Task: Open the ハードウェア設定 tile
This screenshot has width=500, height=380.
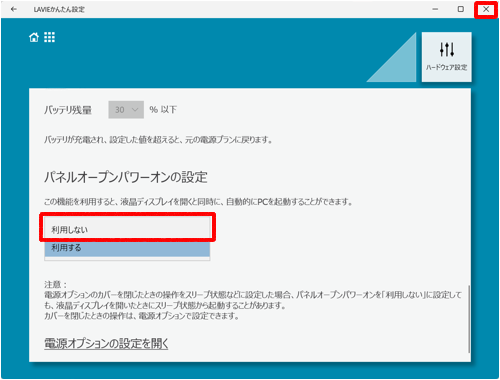Action: point(446,57)
